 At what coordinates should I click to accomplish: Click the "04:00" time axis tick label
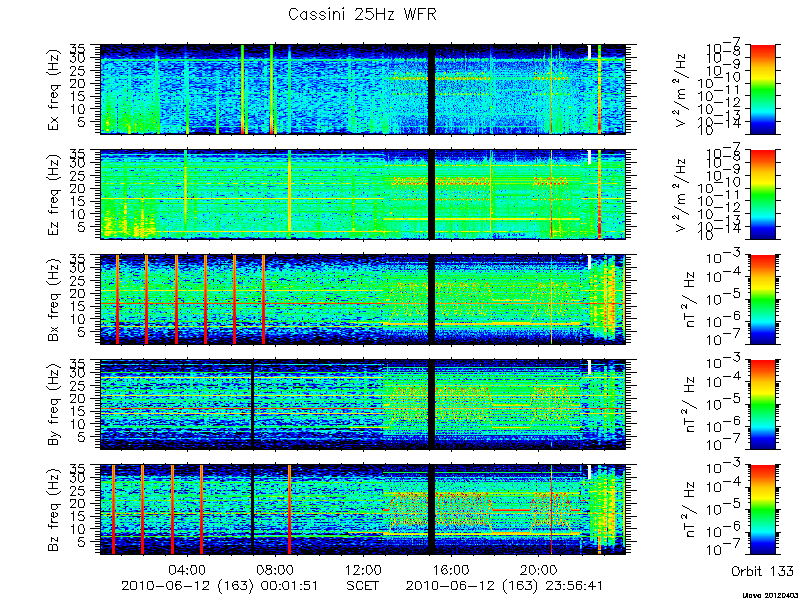[x=188, y=569]
